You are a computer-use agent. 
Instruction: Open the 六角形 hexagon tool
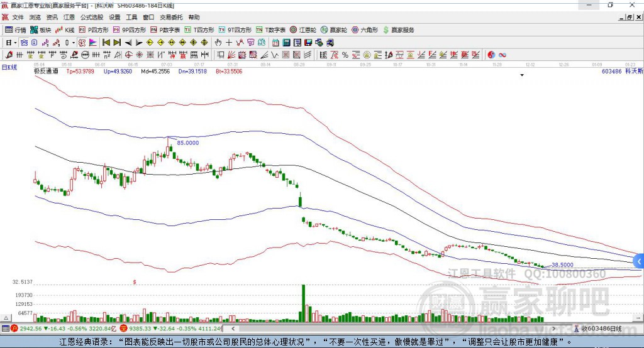pyautogui.click(x=365, y=30)
